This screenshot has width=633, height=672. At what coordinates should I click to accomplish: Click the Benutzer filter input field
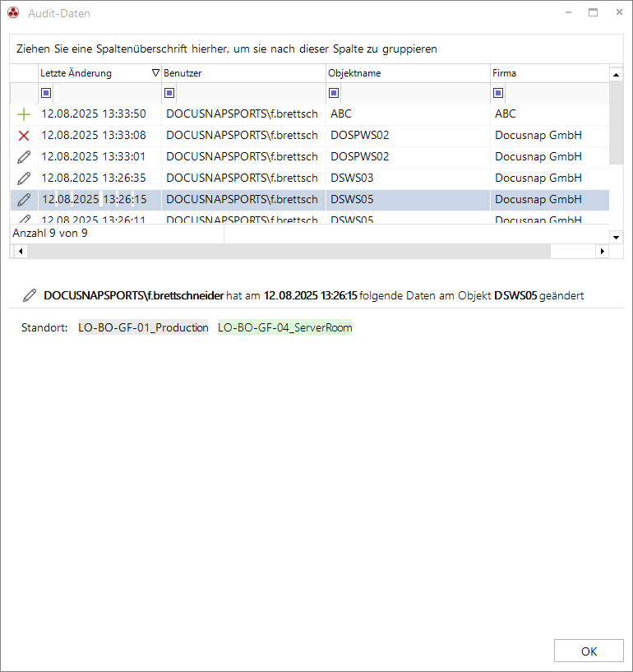[x=251, y=93]
